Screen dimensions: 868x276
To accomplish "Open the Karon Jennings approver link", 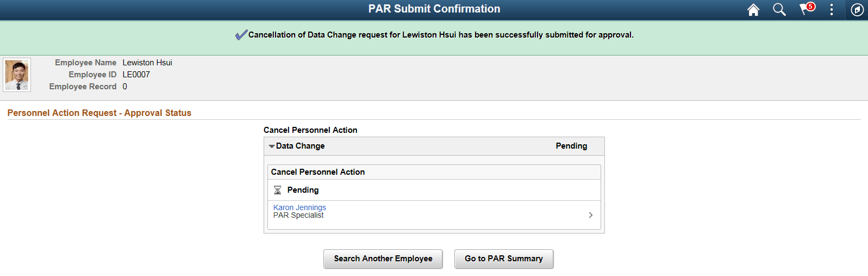I will 299,207.
